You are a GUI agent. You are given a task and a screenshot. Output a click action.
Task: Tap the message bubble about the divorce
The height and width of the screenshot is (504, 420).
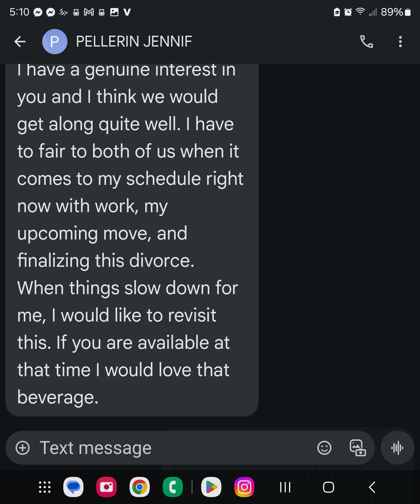pos(132,240)
